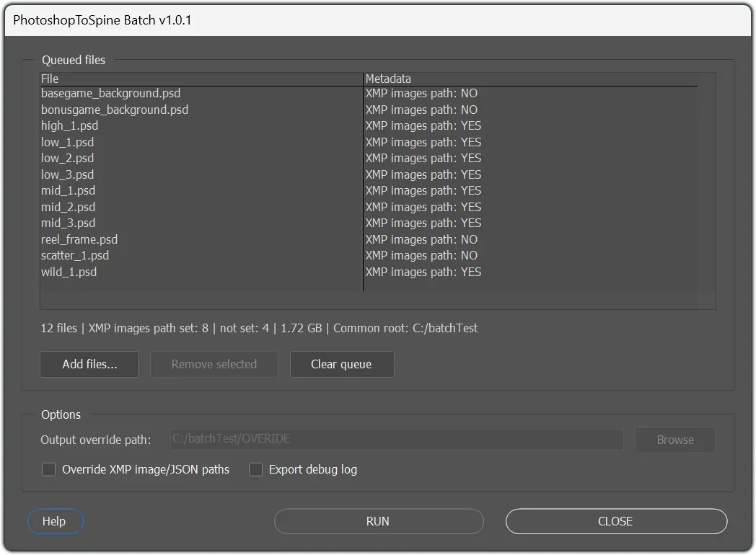Select the low_1.psd row
The image size is (756, 555).
(67, 142)
